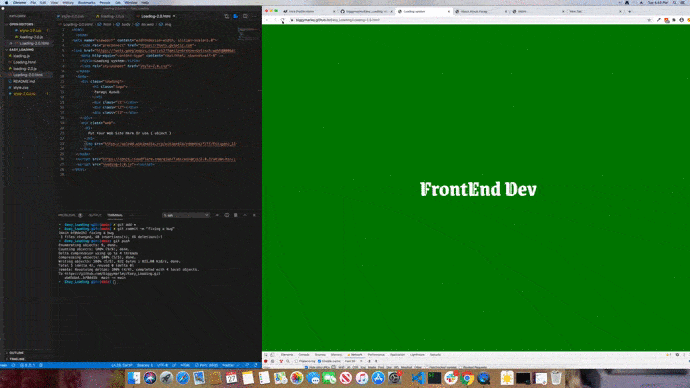
Task: Bookmark this page with the star icon
Action: (649, 20)
